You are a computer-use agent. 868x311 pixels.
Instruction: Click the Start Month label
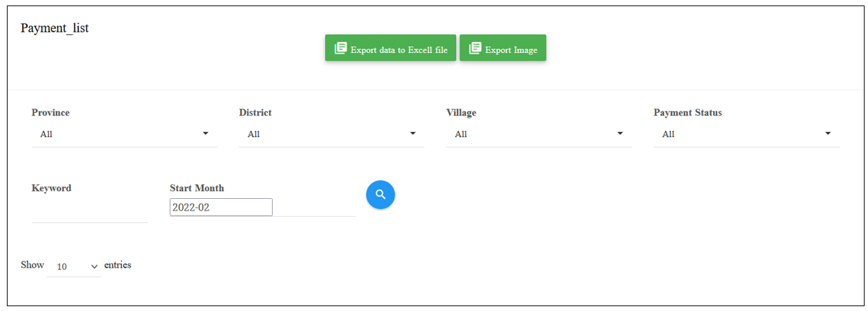pyautogui.click(x=197, y=188)
